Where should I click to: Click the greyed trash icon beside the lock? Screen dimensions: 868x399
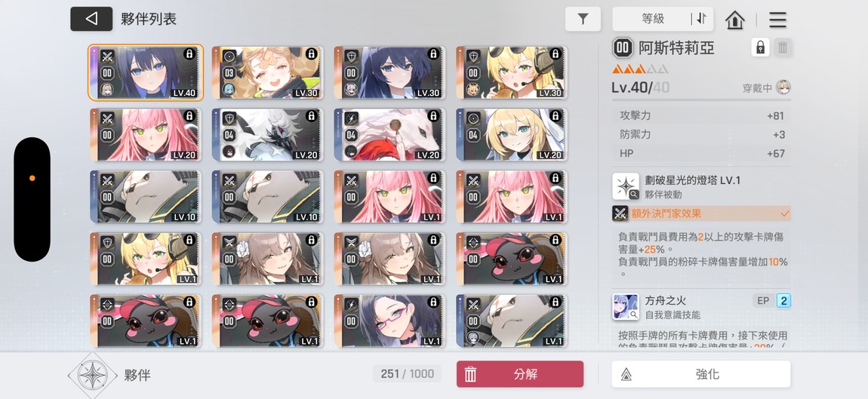pos(783,48)
